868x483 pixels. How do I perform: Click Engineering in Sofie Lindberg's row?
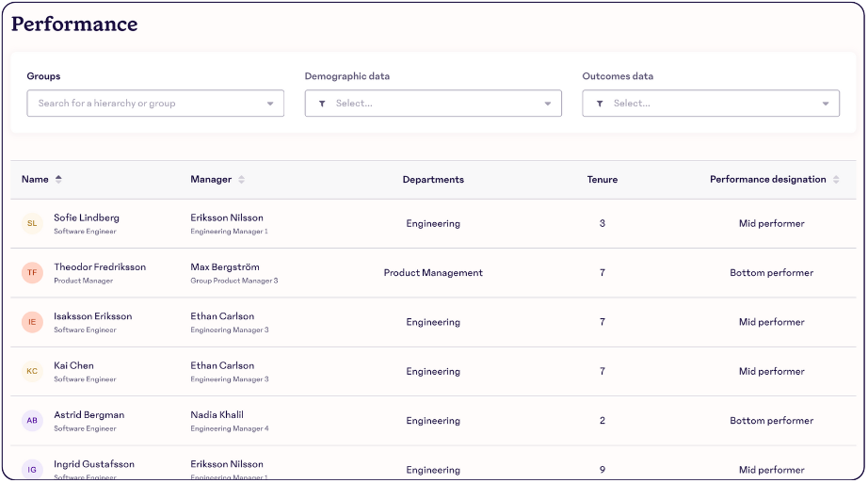pyautogui.click(x=433, y=223)
